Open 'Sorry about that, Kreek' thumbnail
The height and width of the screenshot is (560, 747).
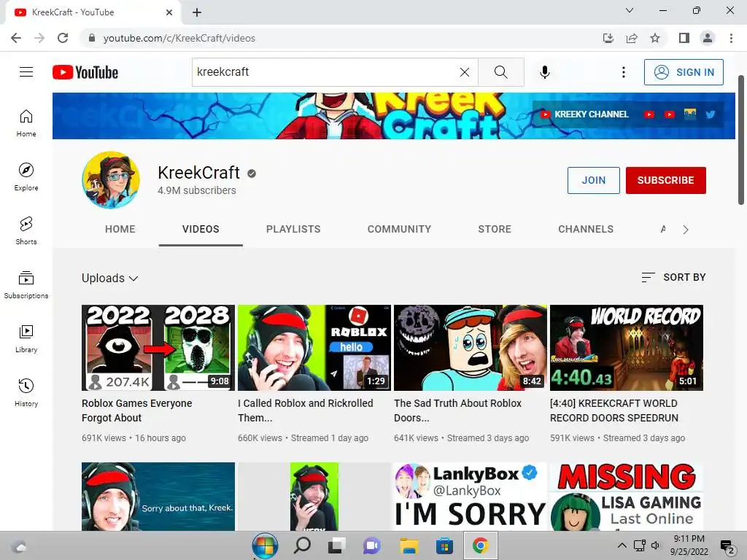tap(158, 496)
